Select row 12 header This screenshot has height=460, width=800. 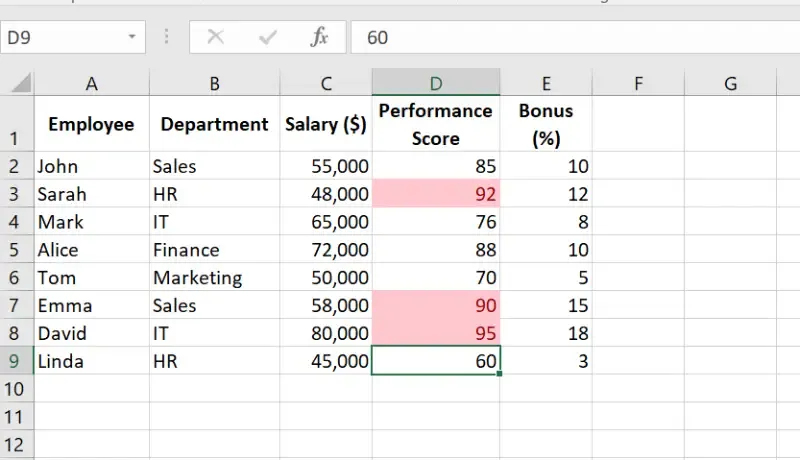tap(17, 445)
